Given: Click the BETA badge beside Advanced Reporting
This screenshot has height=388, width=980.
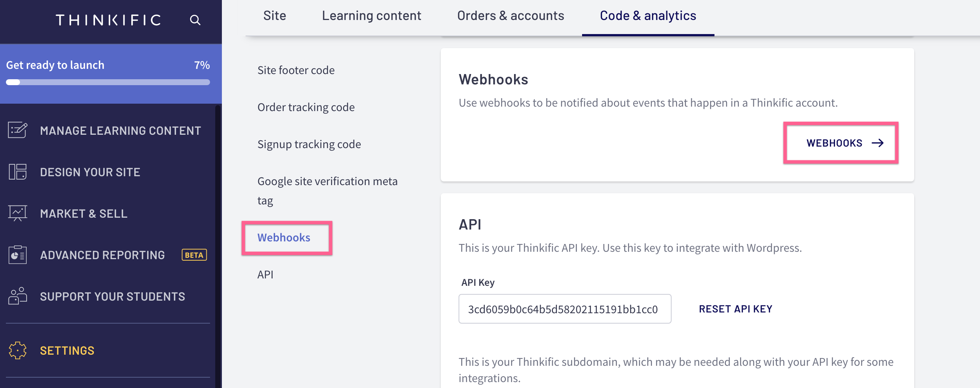Looking at the screenshot, I should pos(194,255).
